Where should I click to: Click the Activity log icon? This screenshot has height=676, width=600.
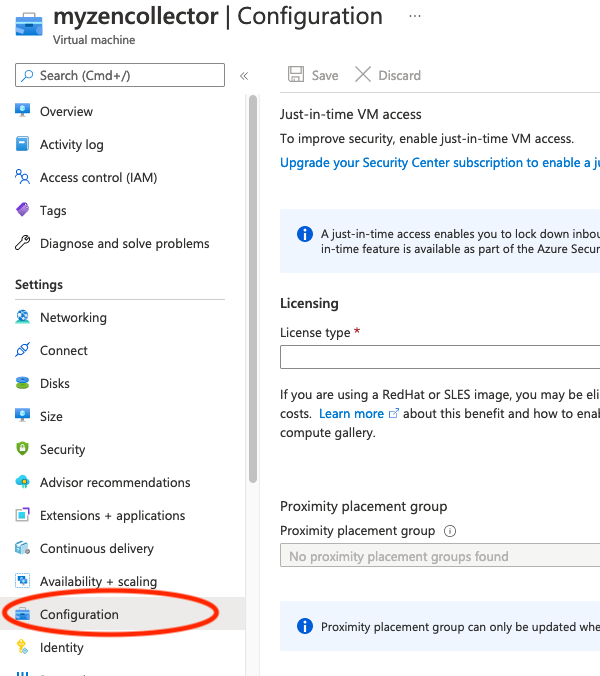pos(22,144)
